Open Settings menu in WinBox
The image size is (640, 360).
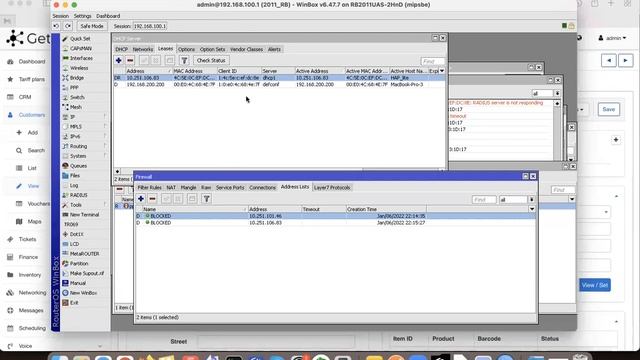(82, 16)
